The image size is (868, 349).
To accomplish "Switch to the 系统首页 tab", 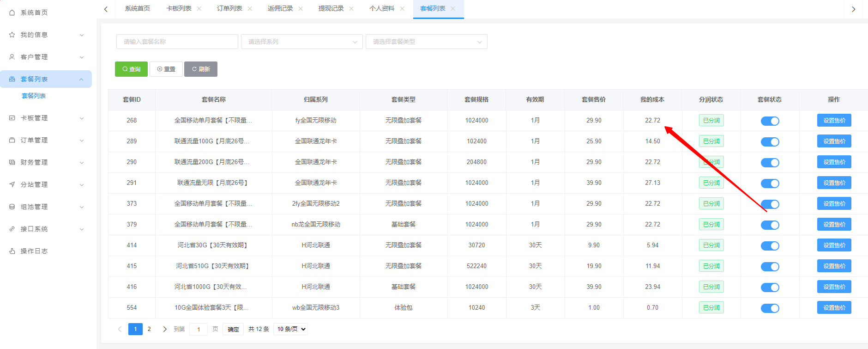I will (x=138, y=9).
